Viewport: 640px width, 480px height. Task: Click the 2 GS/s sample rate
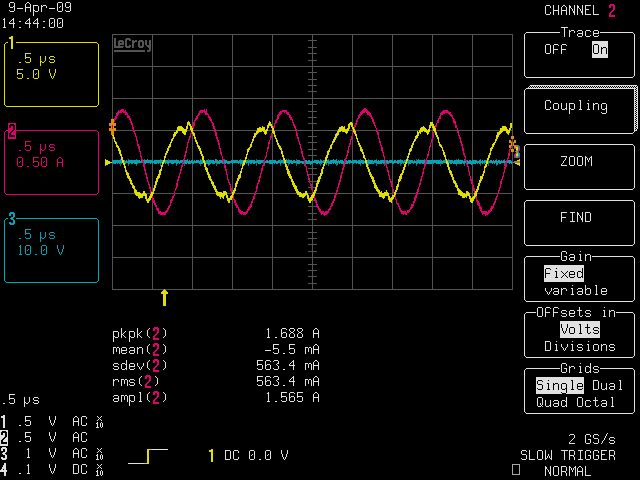[x=592, y=439]
